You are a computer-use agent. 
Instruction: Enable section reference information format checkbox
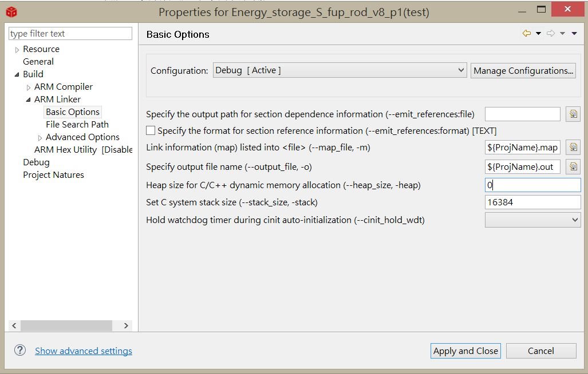(151, 130)
